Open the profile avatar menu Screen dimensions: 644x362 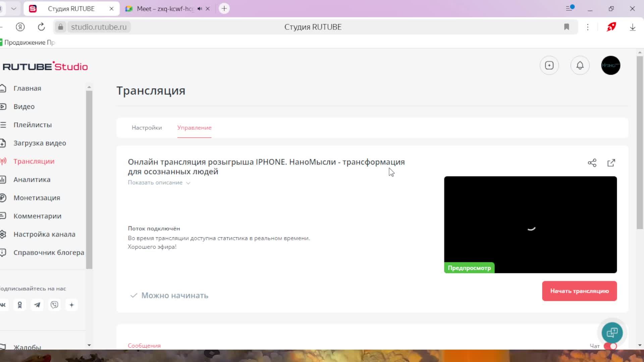(610, 65)
